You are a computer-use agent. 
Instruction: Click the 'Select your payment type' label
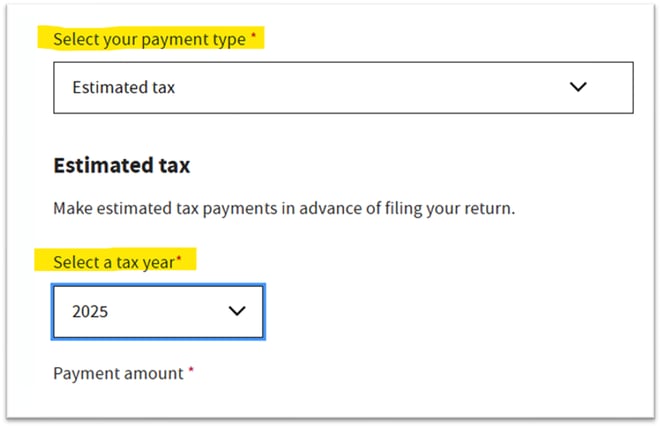coord(148,39)
